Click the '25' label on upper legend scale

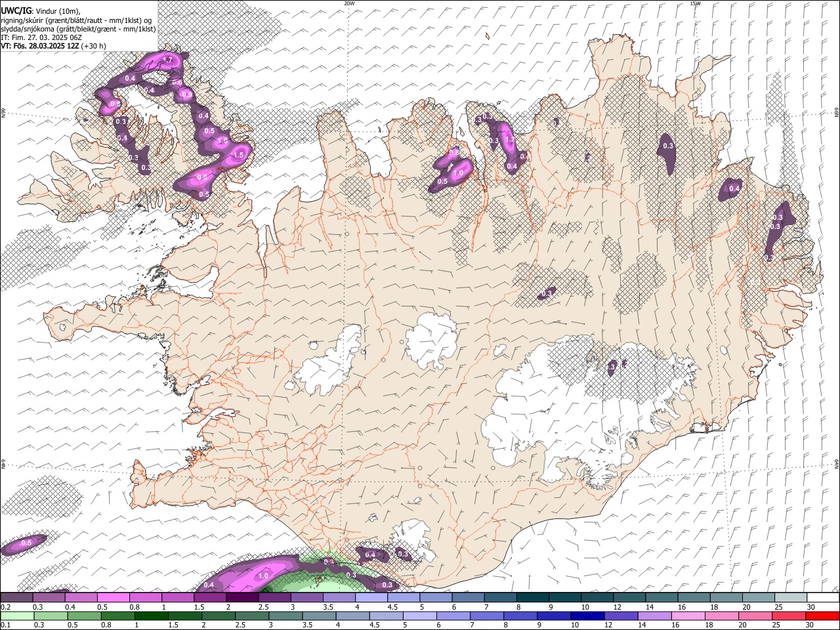pyautogui.click(x=779, y=607)
